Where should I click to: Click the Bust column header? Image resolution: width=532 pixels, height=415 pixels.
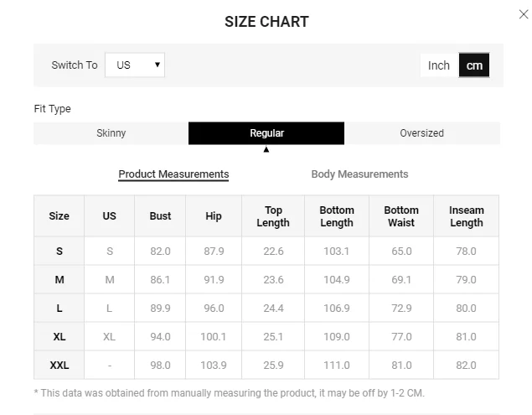tap(160, 216)
